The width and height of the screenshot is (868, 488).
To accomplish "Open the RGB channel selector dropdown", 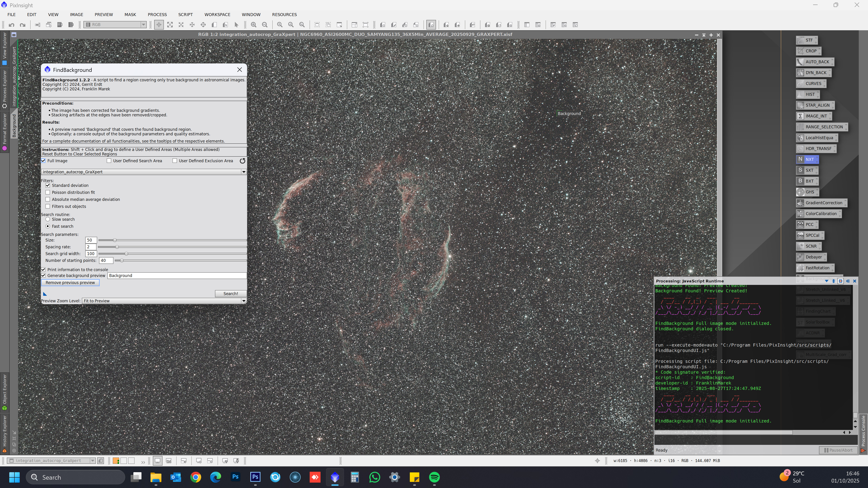I will click(143, 25).
